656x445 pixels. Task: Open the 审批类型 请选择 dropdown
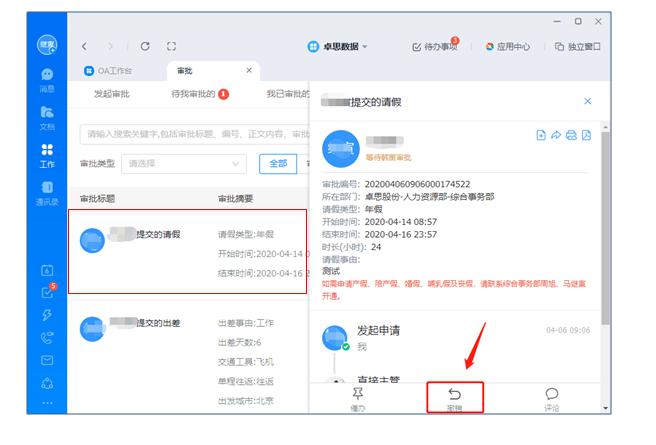click(x=184, y=164)
